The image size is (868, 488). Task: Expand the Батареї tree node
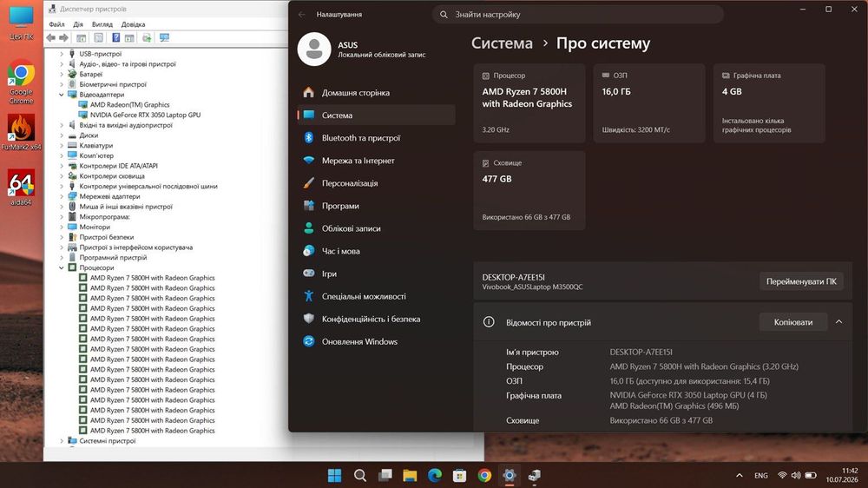[x=62, y=74]
